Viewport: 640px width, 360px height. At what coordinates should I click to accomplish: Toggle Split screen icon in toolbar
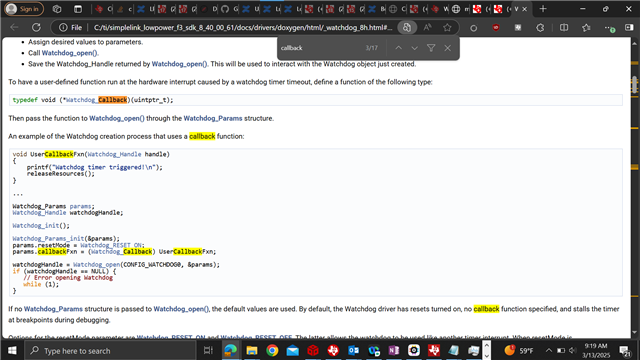(564, 28)
